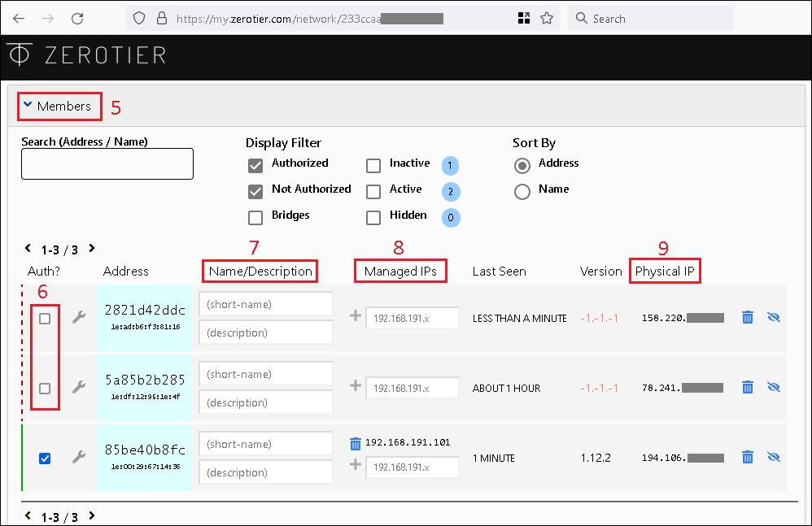Hide member 5a85b2b285 using eye icon
The height and width of the screenshot is (526, 812).
(773, 388)
